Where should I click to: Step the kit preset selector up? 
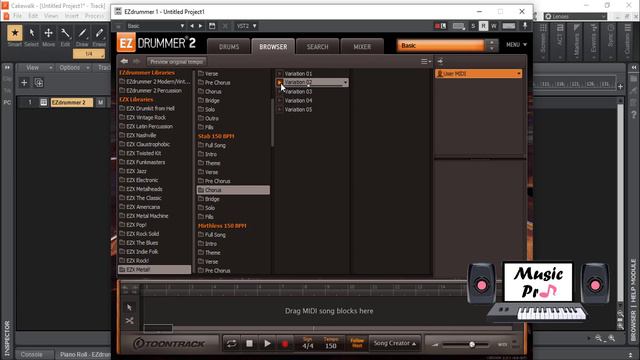click(x=492, y=42)
